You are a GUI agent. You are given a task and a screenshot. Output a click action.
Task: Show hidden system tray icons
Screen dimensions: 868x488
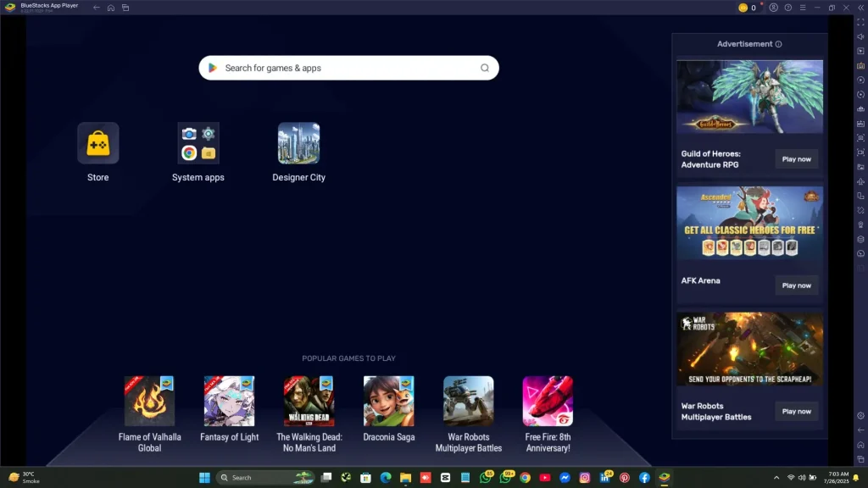click(x=776, y=478)
